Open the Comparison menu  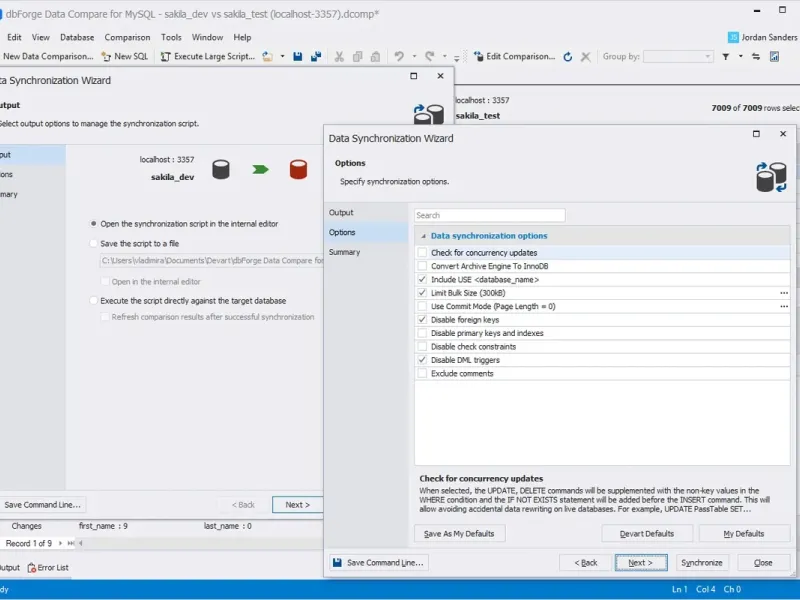[127, 37]
